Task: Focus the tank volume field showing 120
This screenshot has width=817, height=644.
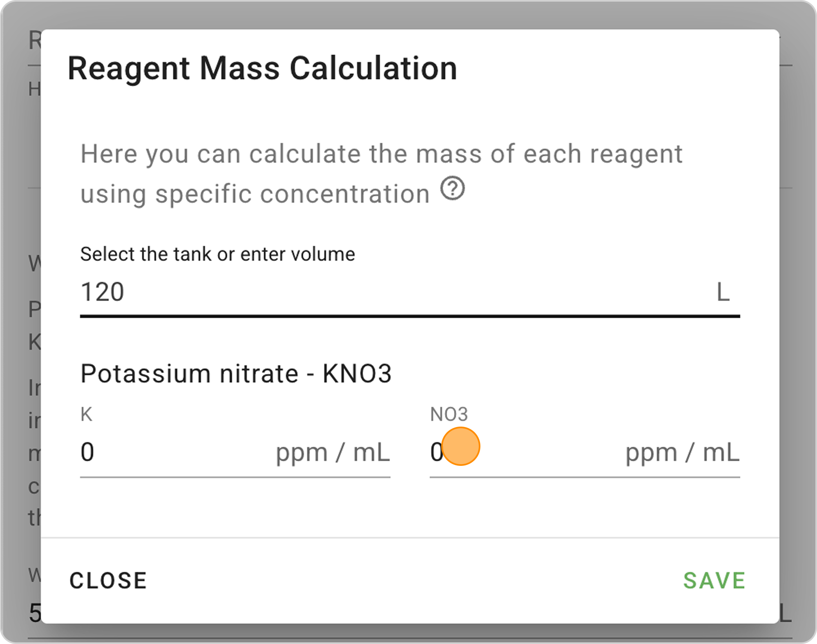Action: click(368, 293)
